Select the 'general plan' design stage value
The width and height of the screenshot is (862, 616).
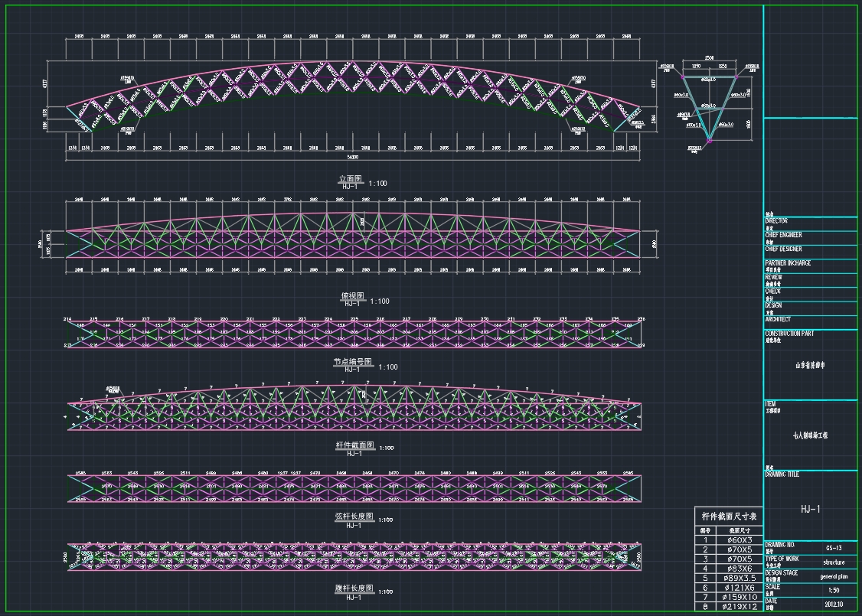(x=834, y=576)
